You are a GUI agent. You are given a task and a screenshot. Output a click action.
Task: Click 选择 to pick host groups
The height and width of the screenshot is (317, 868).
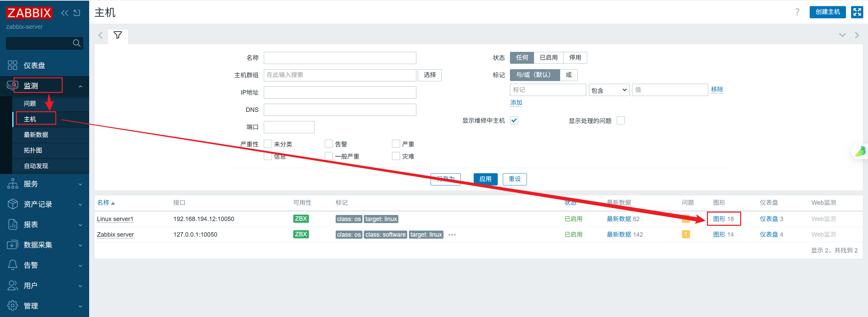[430, 75]
